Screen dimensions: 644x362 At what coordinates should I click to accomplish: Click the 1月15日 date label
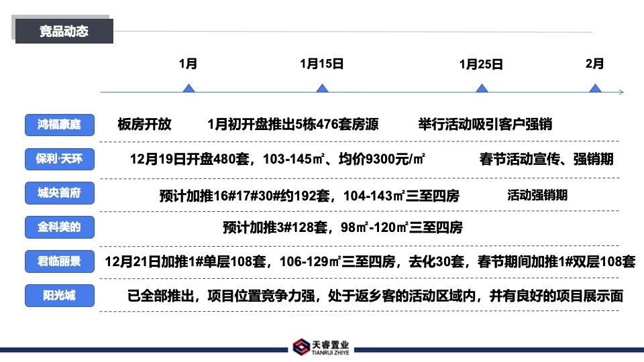click(321, 64)
